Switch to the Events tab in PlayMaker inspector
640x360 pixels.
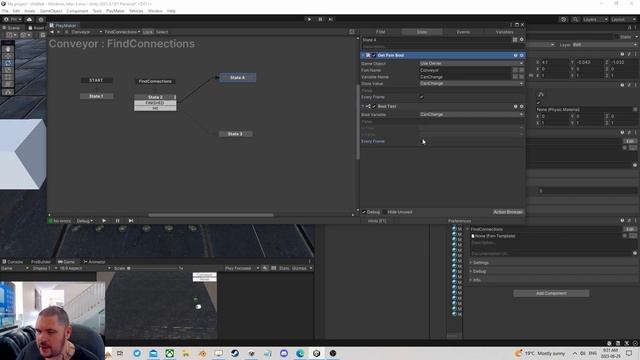463,32
